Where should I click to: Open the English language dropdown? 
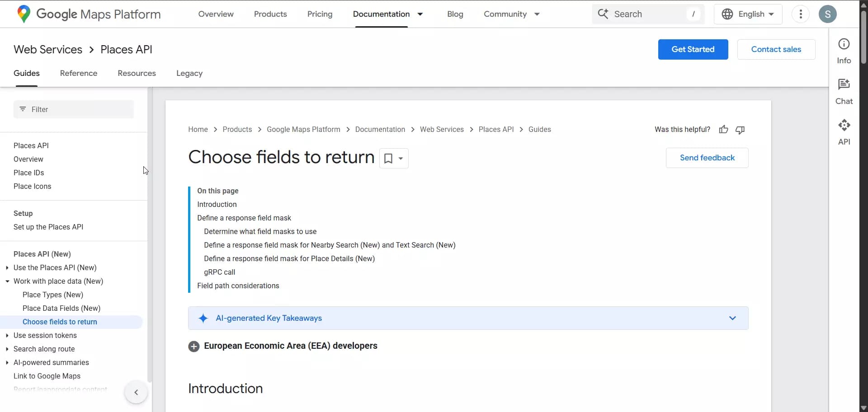click(x=747, y=14)
